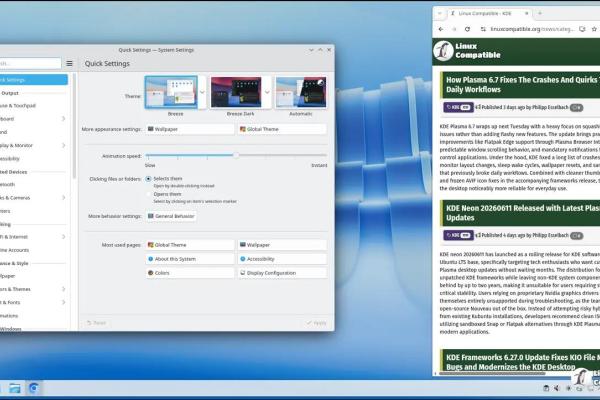Close the Linux Compatible browser tab
The image size is (600, 400).
[x=527, y=13]
